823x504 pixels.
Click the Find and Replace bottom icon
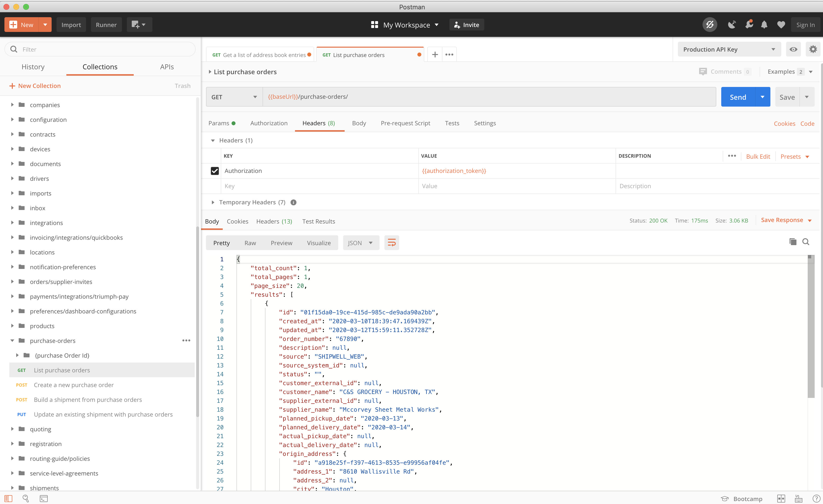click(x=26, y=499)
